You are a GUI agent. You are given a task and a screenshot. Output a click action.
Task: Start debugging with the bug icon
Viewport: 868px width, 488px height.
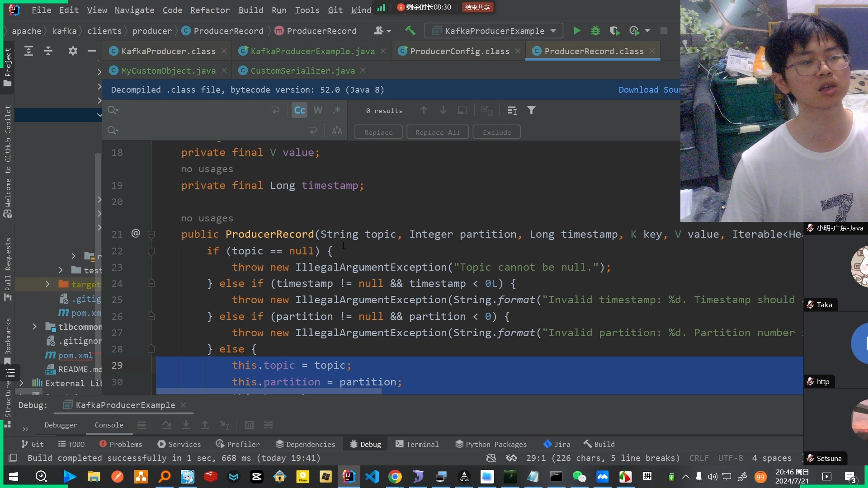point(595,31)
